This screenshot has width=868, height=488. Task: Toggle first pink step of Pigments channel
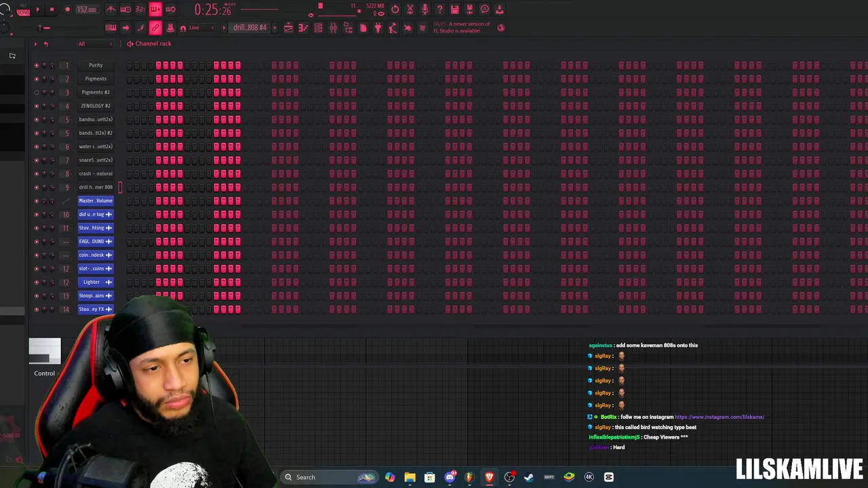point(158,79)
